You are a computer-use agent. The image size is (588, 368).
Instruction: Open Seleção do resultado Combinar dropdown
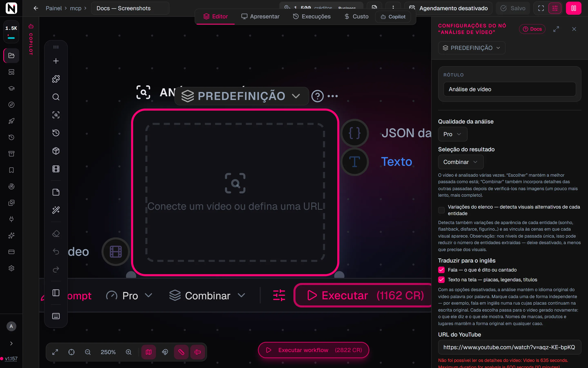(461, 162)
